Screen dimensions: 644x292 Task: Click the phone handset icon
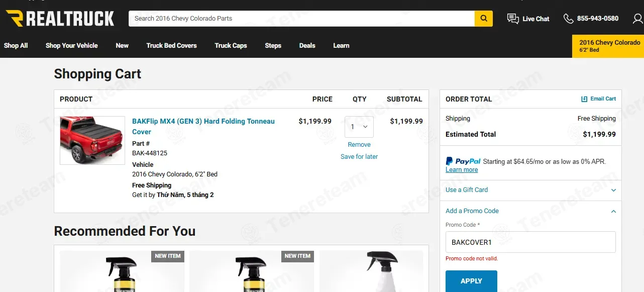pyautogui.click(x=568, y=19)
